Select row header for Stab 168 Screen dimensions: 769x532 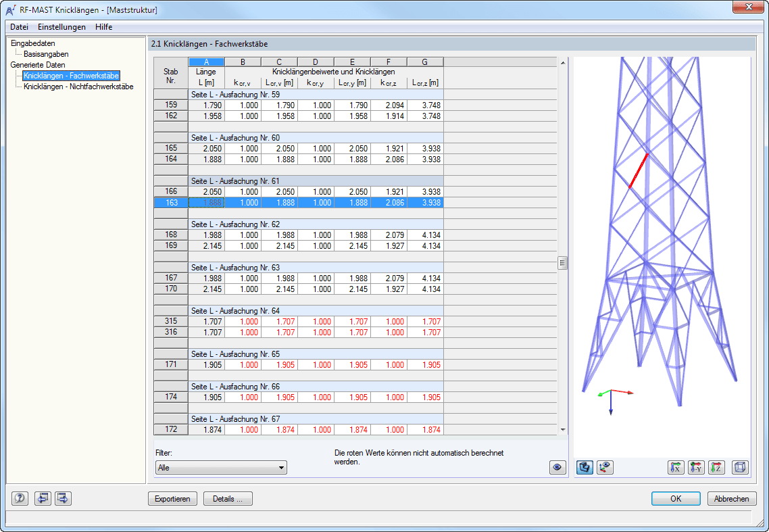171,235
